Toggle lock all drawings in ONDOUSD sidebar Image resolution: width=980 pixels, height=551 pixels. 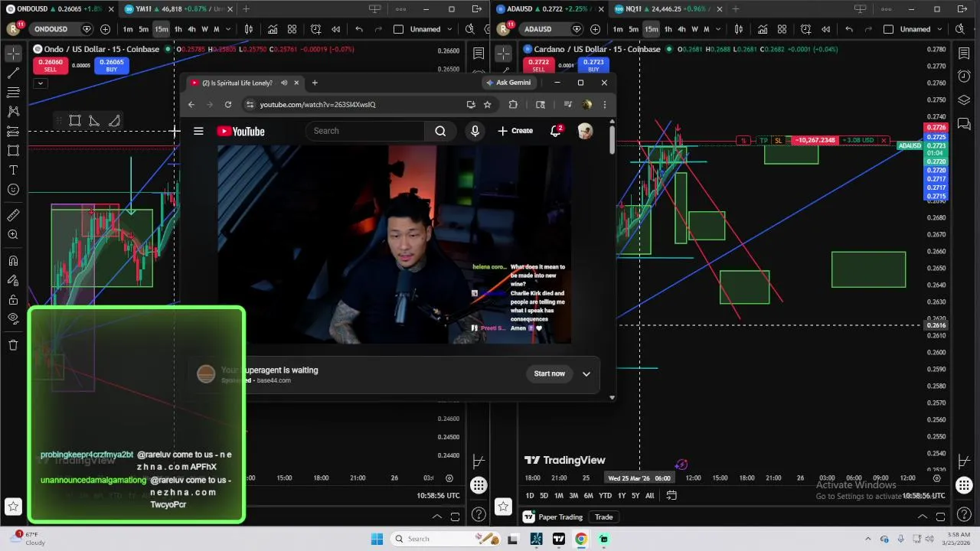13,300
